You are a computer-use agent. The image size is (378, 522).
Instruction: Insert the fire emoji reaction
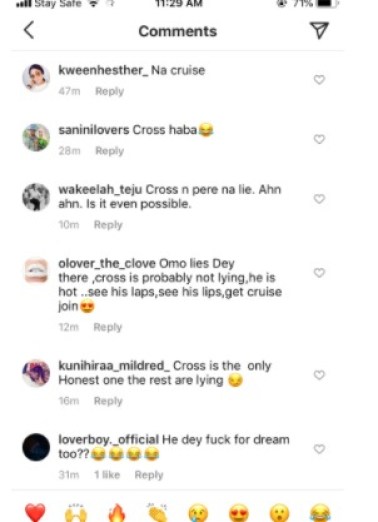tap(117, 512)
